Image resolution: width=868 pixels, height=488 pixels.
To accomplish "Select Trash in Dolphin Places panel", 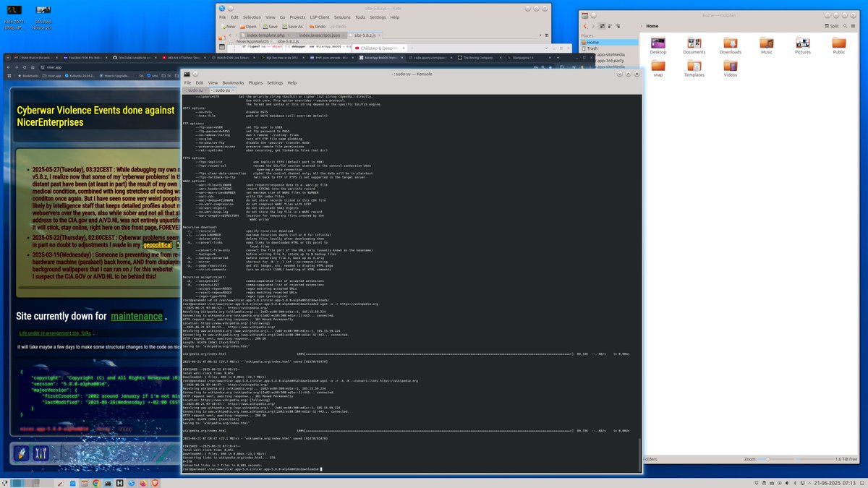I will coord(609,48).
